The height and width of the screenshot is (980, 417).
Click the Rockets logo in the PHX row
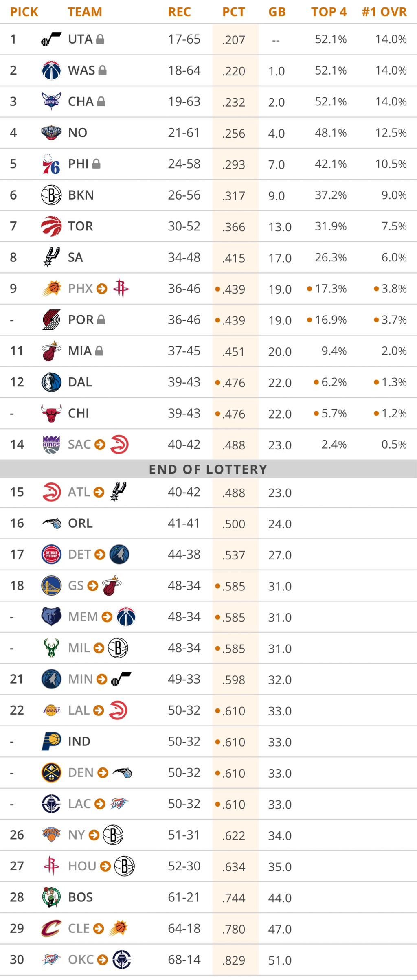click(x=121, y=289)
